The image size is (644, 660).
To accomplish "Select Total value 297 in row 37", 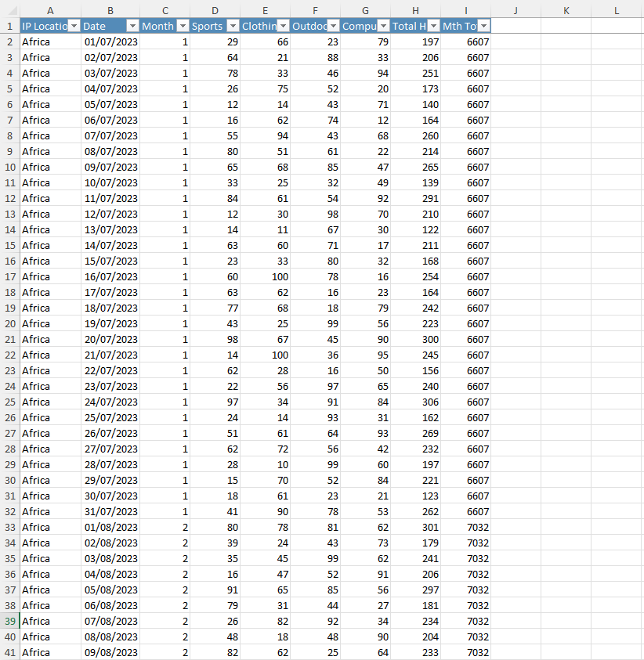I will coord(415,590).
